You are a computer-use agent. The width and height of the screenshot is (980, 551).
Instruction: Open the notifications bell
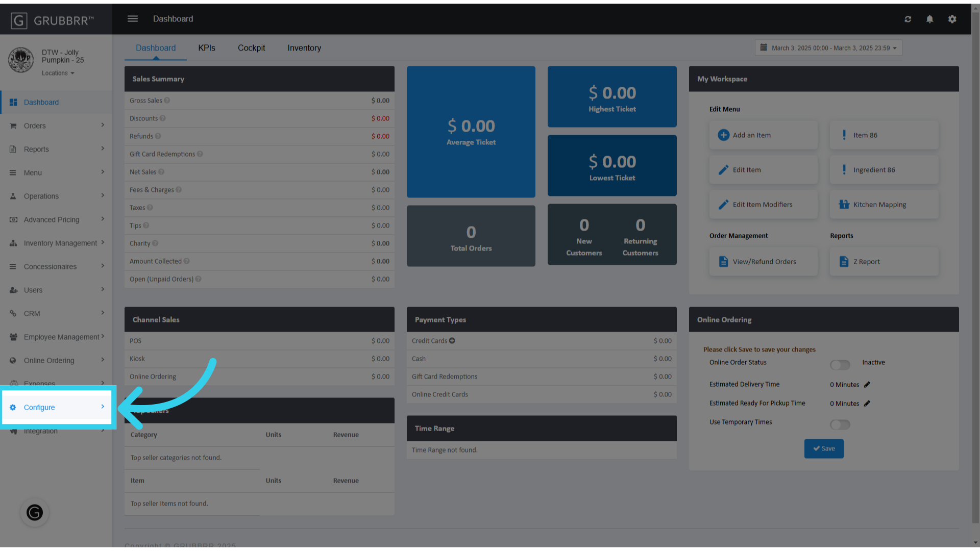(929, 19)
